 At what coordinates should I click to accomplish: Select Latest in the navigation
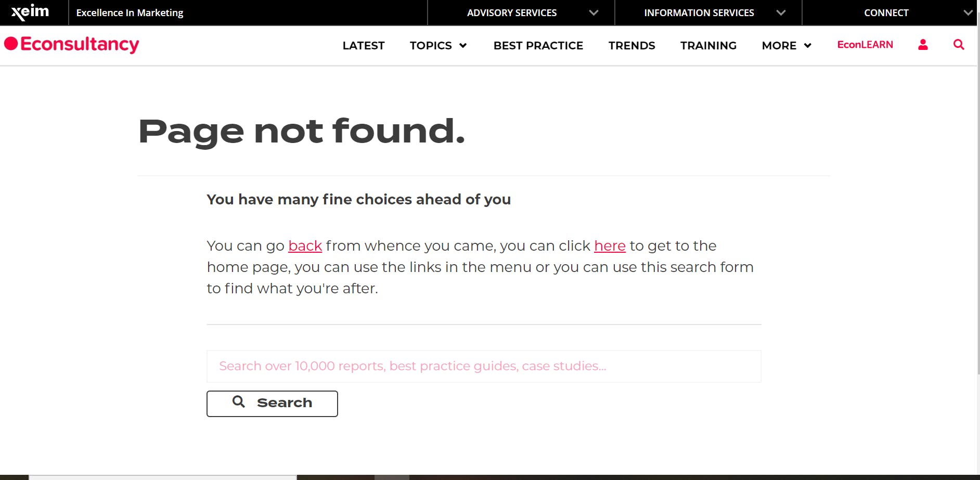point(363,46)
